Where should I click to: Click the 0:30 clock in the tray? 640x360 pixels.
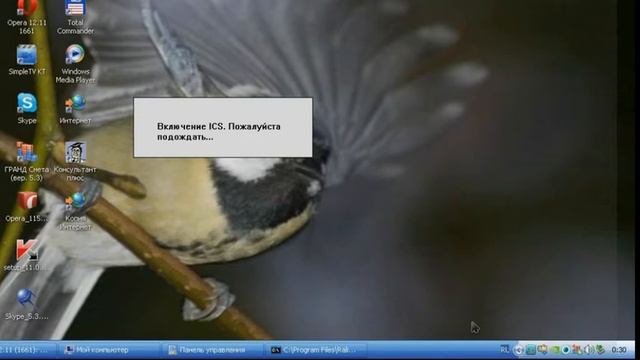tap(619, 350)
